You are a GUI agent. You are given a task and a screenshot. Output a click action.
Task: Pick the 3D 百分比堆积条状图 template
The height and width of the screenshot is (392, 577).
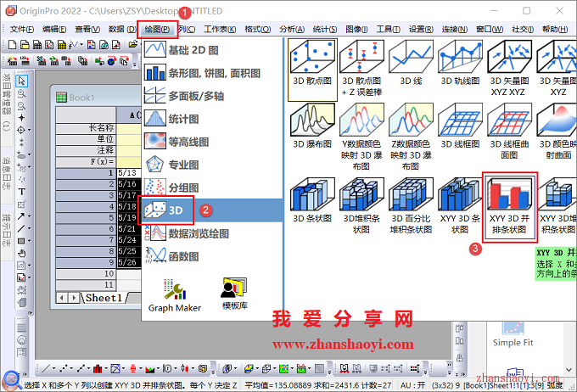coord(411,206)
